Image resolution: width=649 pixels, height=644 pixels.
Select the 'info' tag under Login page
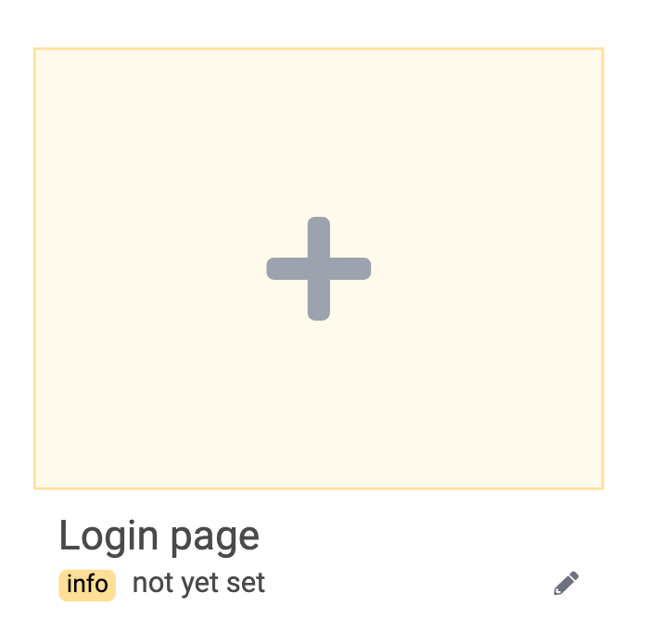[x=87, y=585]
